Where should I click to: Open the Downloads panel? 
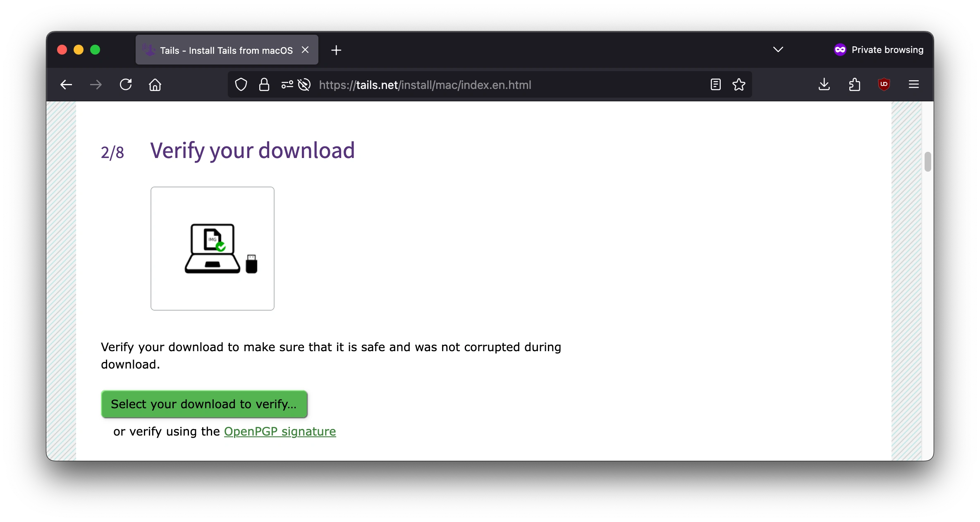(x=824, y=84)
